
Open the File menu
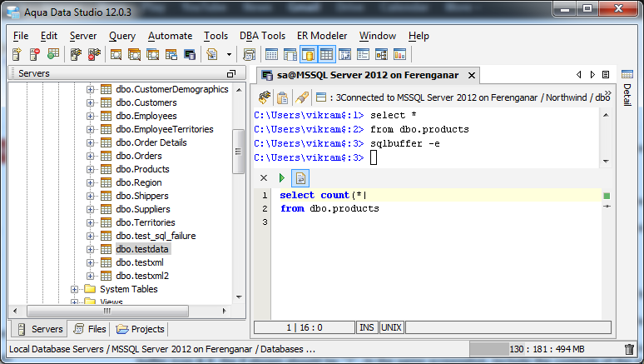pos(21,36)
